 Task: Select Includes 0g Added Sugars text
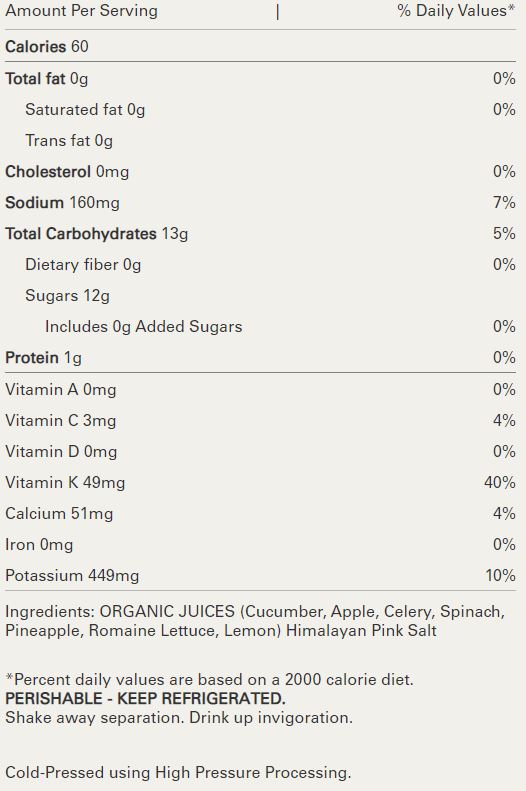(144, 326)
